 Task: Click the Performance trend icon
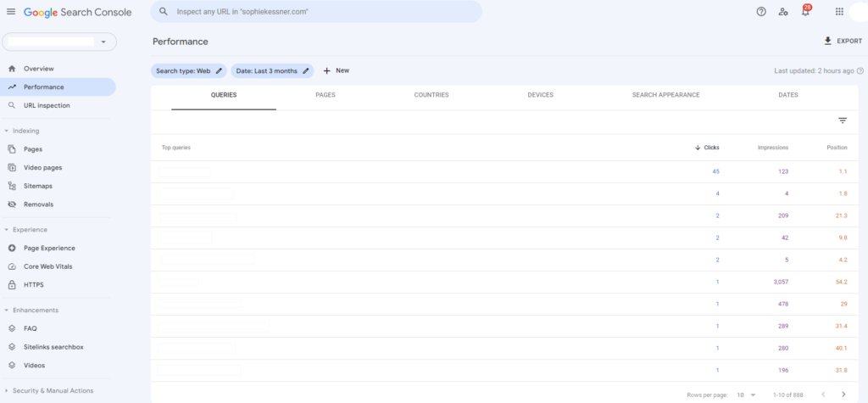tap(12, 87)
